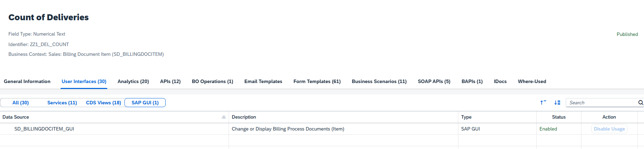The width and height of the screenshot is (644, 149).
Task: Select the Services (11) filter segment
Action: tap(62, 103)
